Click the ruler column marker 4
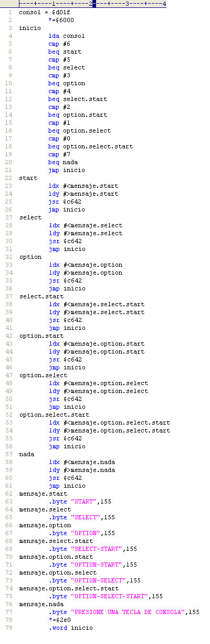Viewport: 210px width, 644px height. [164, 4]
